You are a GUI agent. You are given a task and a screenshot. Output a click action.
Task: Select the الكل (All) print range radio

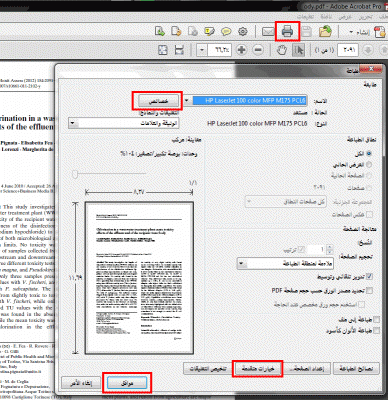coord(369,154)
